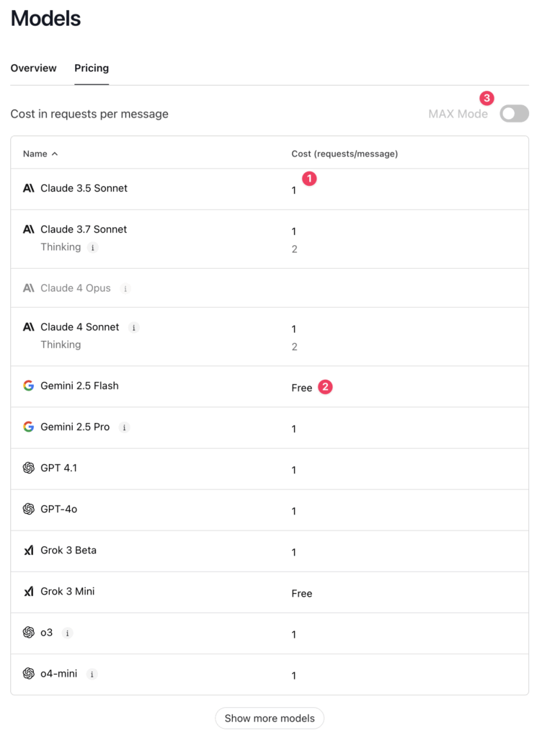Open info icon next to o4-mini
The height and width of the screenshot is (738, 560).
point(92,674)
